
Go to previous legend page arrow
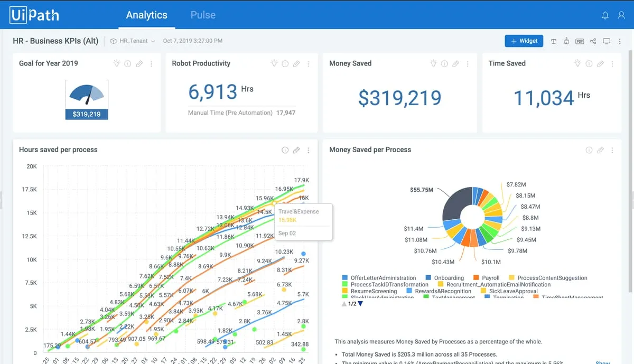345,304
